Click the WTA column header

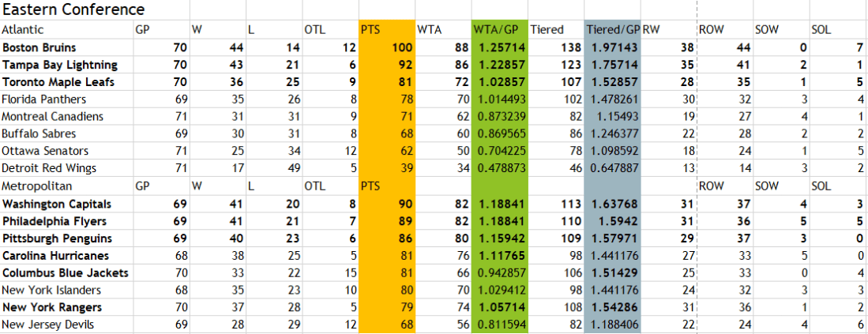pyautogui.click(x=430, y=30)
